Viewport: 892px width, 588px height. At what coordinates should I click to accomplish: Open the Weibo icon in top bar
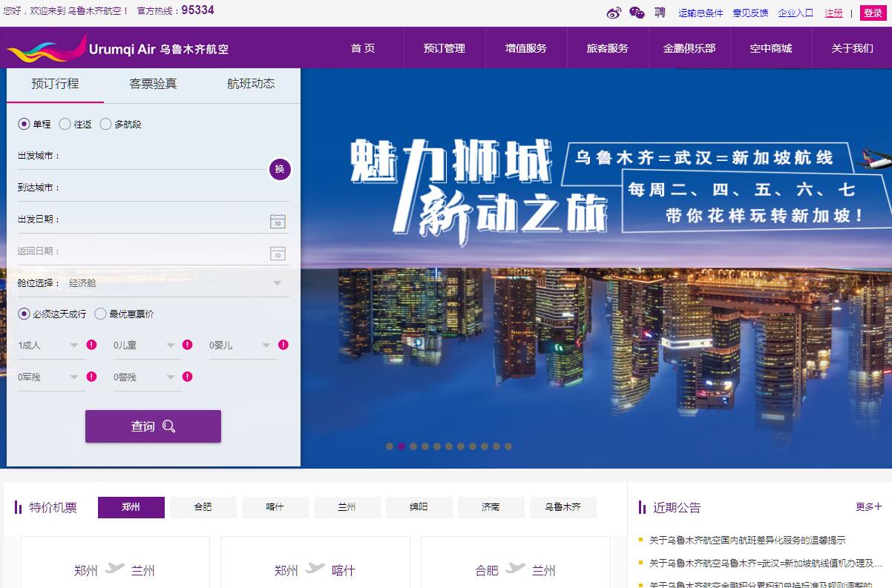pos(614,13)
